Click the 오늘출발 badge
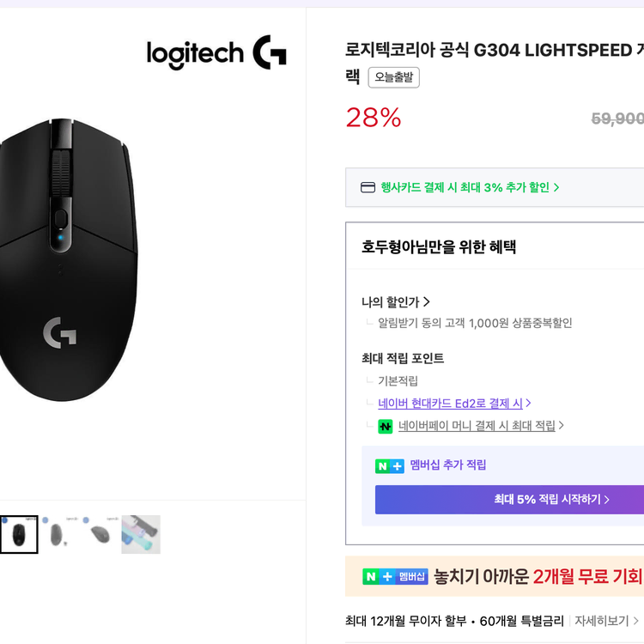 click(x=393, y=77)
